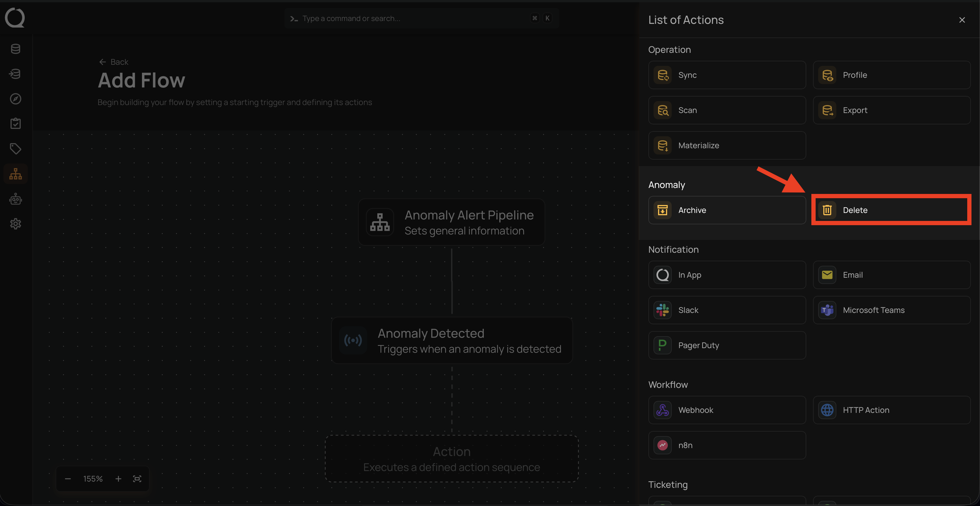
Task: Fit the flow to screen
Action: pos(137,479)
